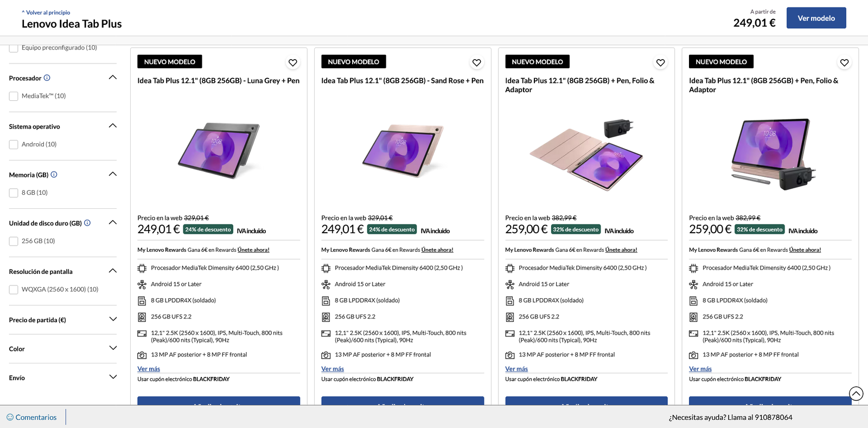This screenshot has height=428, width=868.
Task: Favorite the Pen, Folio & Adaptor bundle
Action: click(660, 62)
